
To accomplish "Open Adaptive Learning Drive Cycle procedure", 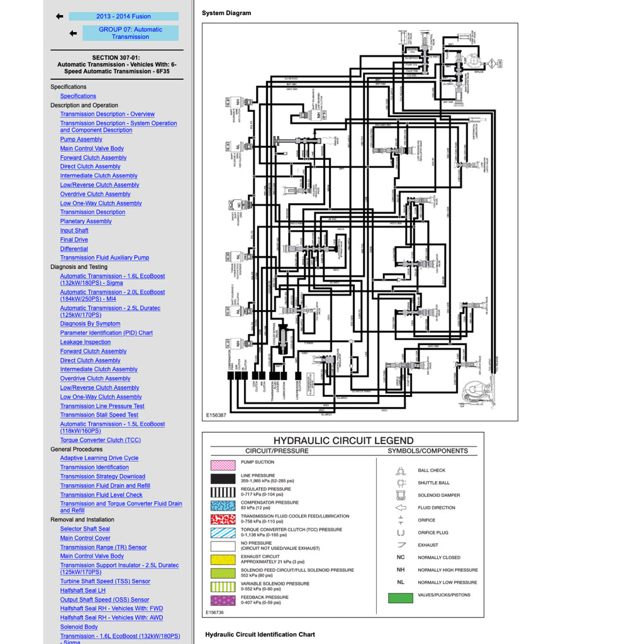I will 99,458.
